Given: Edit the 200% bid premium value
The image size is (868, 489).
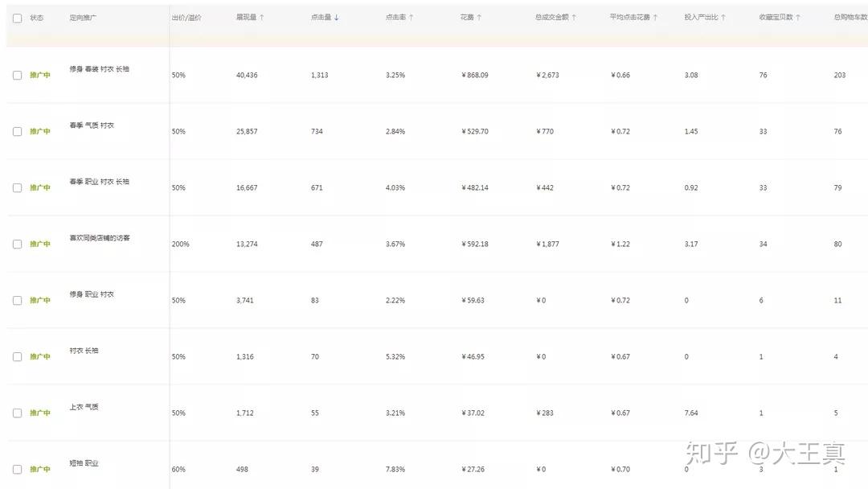Looking at the screenshot, I should click(180, 244).
